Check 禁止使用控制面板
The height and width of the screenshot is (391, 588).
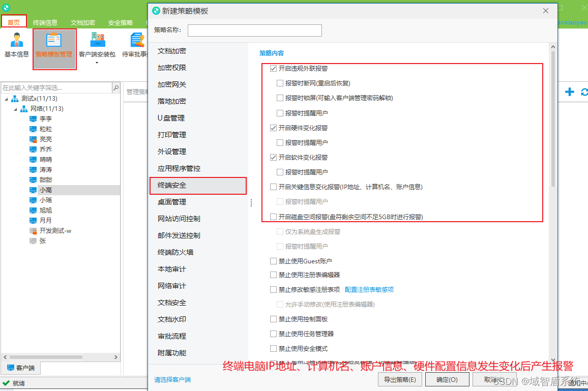point(273,319)
